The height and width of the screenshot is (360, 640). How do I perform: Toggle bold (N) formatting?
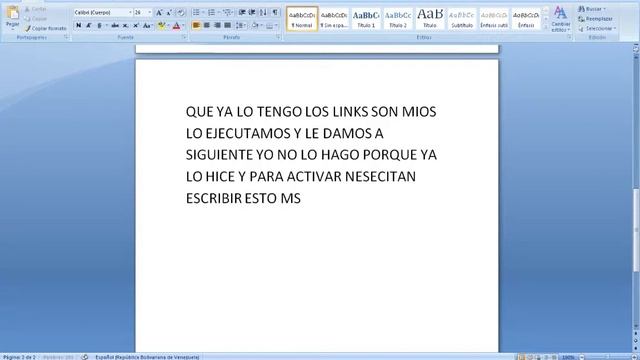pos(78,26)
